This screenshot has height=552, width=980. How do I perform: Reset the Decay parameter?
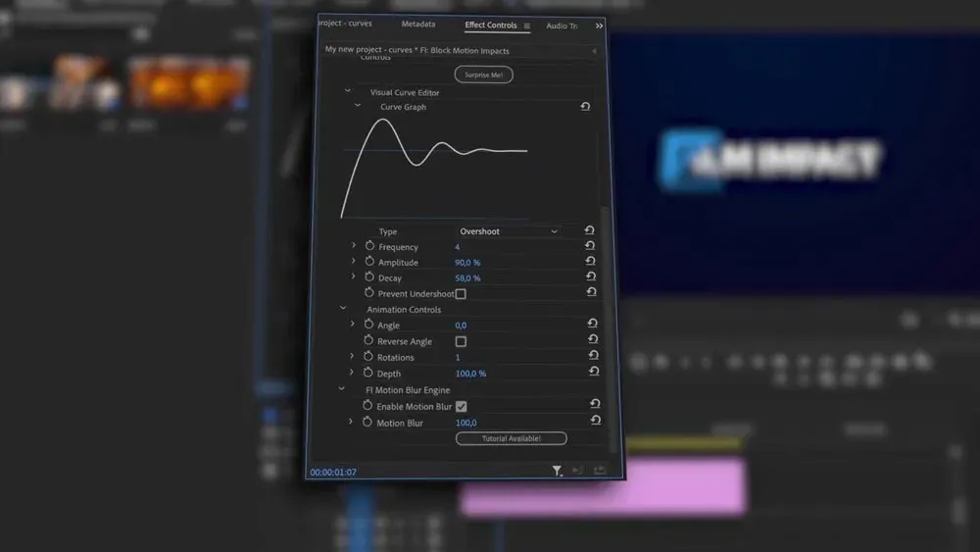coord(591,276)
